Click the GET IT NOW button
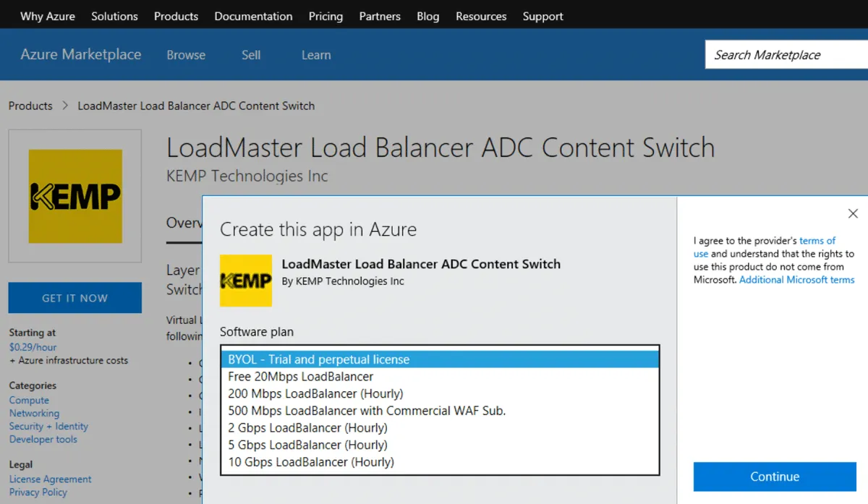 [x=75, y=298]
